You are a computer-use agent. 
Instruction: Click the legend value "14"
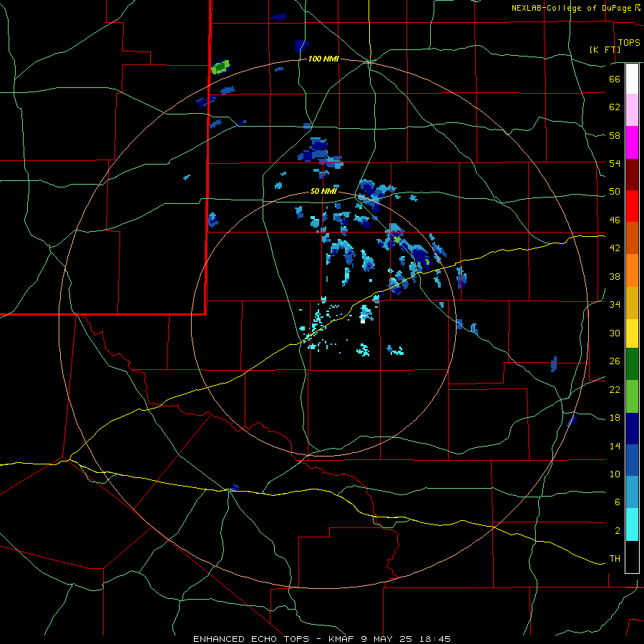tap(615, 446)
